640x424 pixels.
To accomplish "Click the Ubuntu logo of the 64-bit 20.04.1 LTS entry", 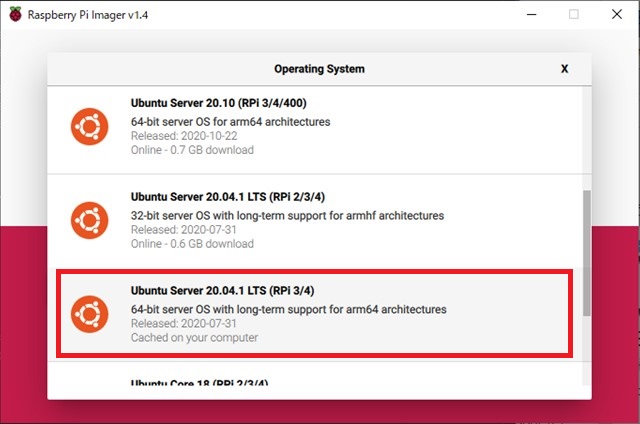I will click(x=89, y=314).
